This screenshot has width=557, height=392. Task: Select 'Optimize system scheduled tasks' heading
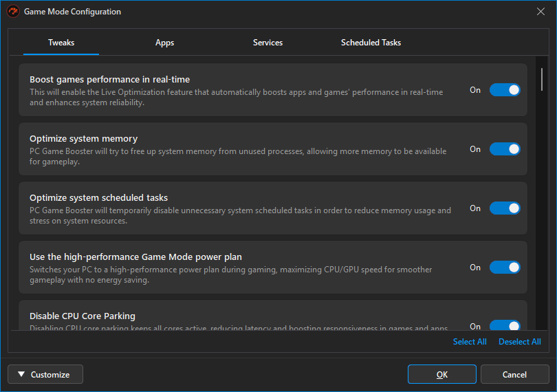point(98,197)
